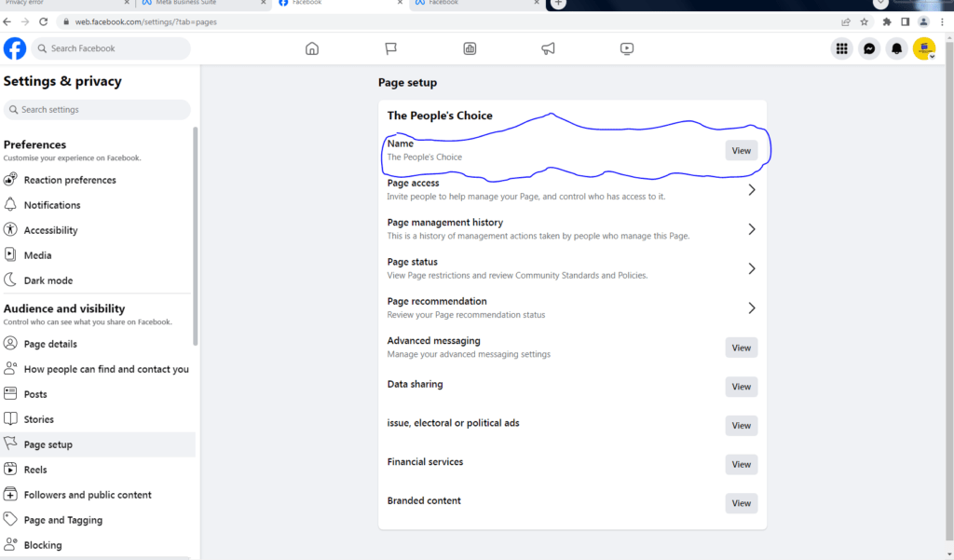
Task: Select Dark mode in sidebar
Action: click(97, 280)
